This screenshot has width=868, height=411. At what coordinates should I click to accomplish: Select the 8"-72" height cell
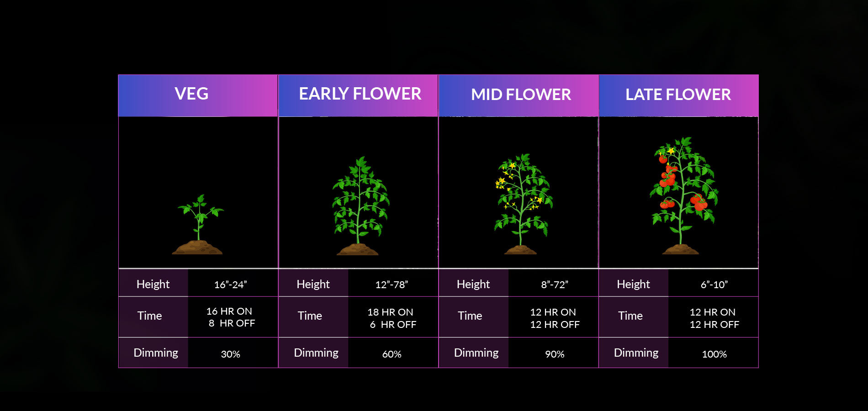point(555,285)
